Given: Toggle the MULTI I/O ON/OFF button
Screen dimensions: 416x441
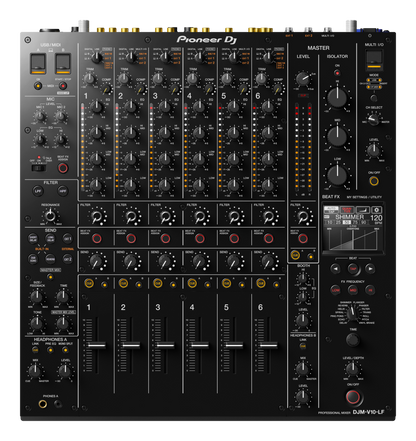Looking at the screenshot, I should [374, 181].
